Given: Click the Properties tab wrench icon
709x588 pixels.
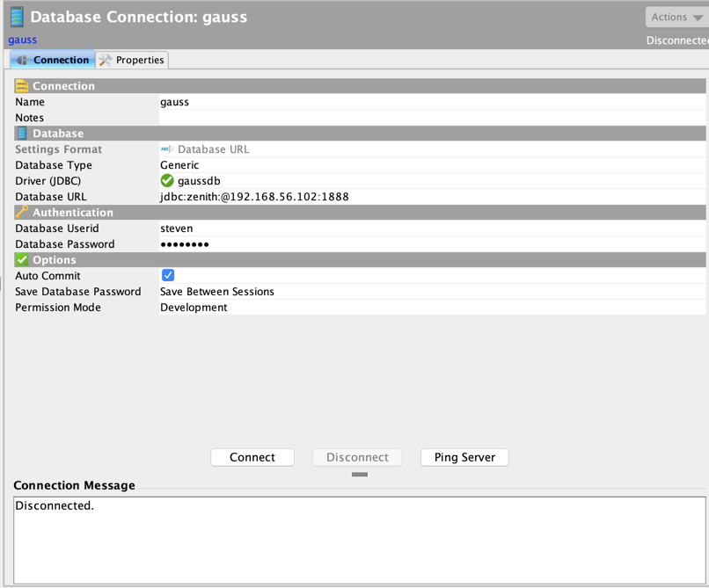Looking at the screenshot, I should click(x=106, y=60).
